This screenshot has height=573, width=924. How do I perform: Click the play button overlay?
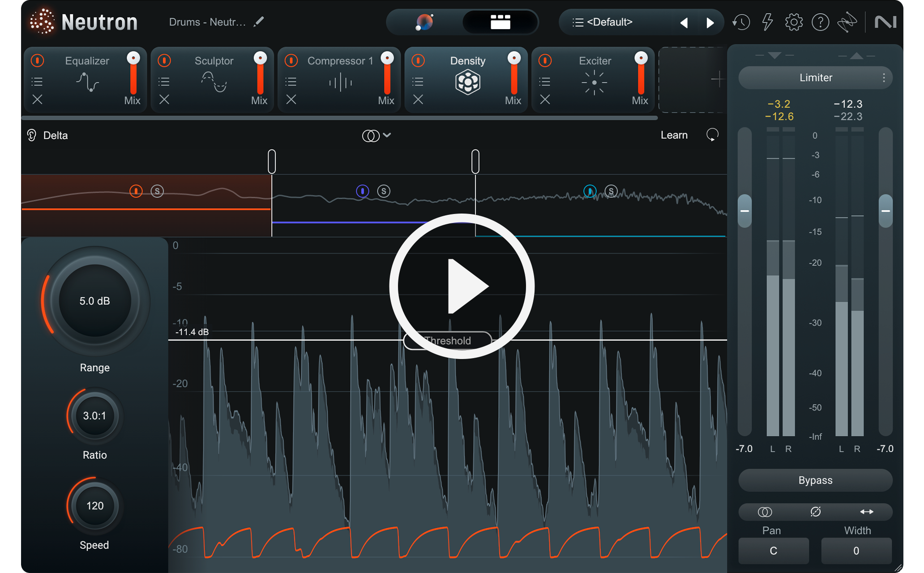[x=462, y=286]
